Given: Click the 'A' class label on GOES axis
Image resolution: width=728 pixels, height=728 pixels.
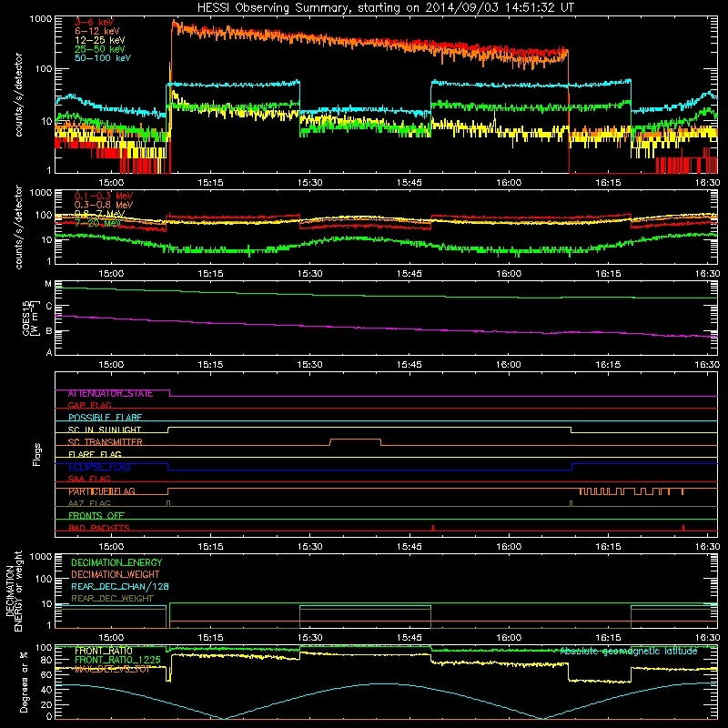Looking at the screenshot, I should coord(48,352).
